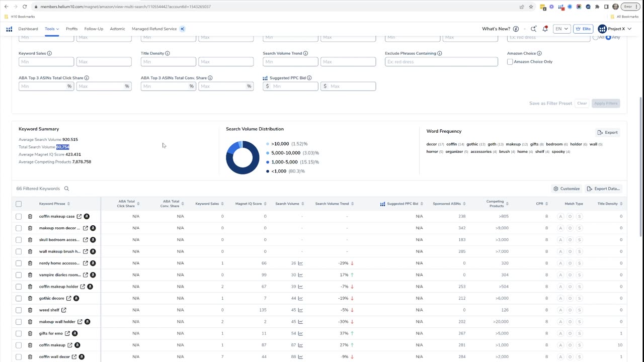Reload the browser page
The height and width of the screenshot is (362, 644).
tap(25, 7)
